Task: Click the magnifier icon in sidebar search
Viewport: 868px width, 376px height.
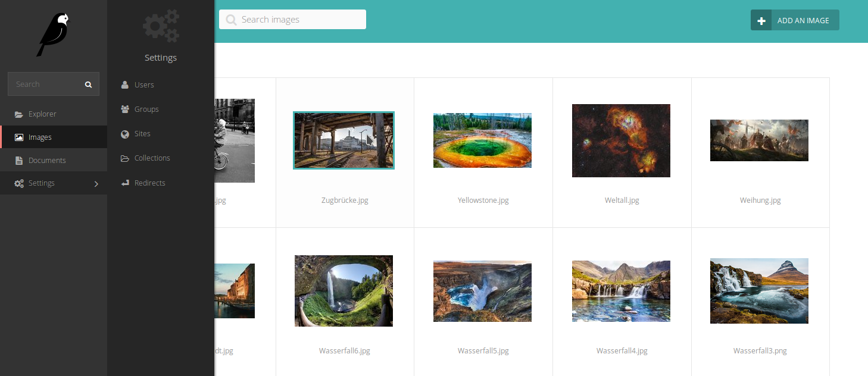Action: (88, 84)
